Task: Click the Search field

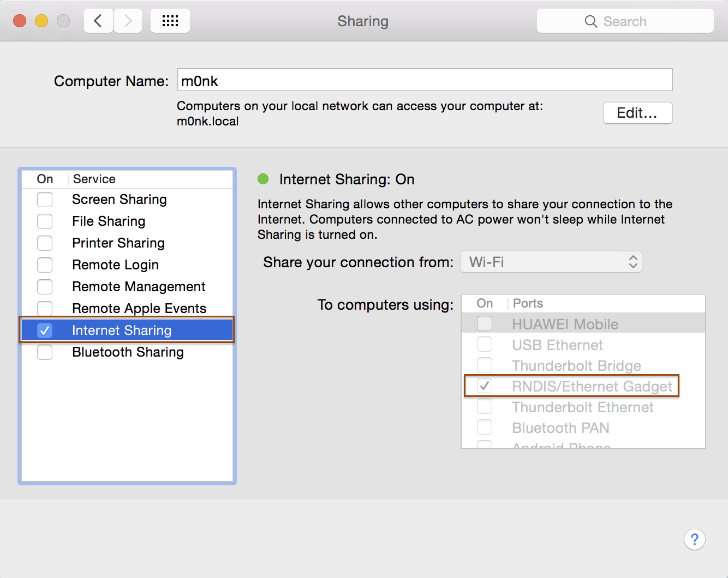Action: click(625, 21)
